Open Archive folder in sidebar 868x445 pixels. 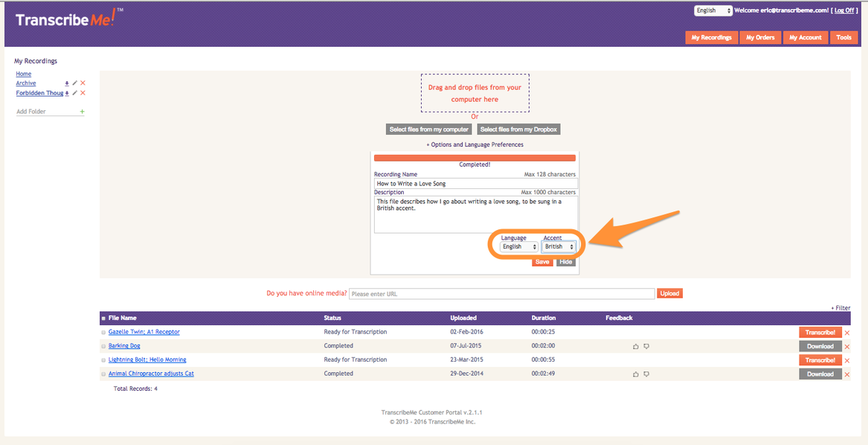point(26,83)
